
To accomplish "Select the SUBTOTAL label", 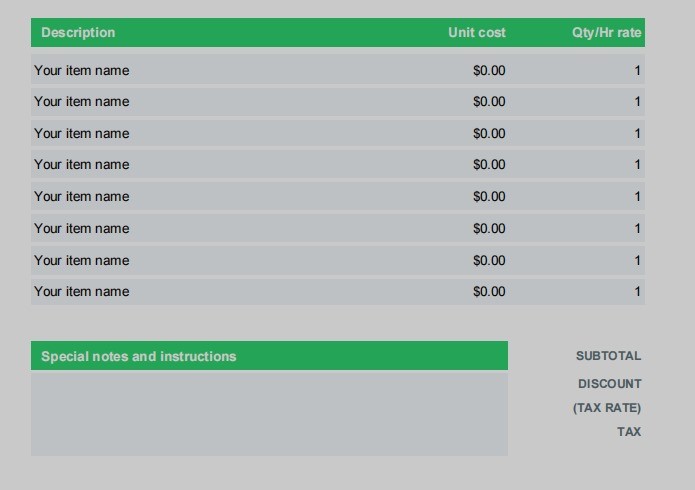I will (x=608, y=356).
